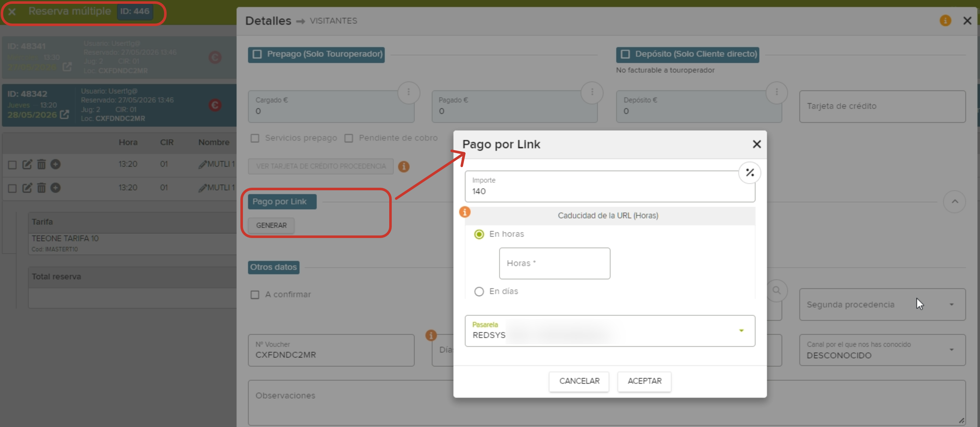Click Tarjeta de crédito field

pos(882,107)
